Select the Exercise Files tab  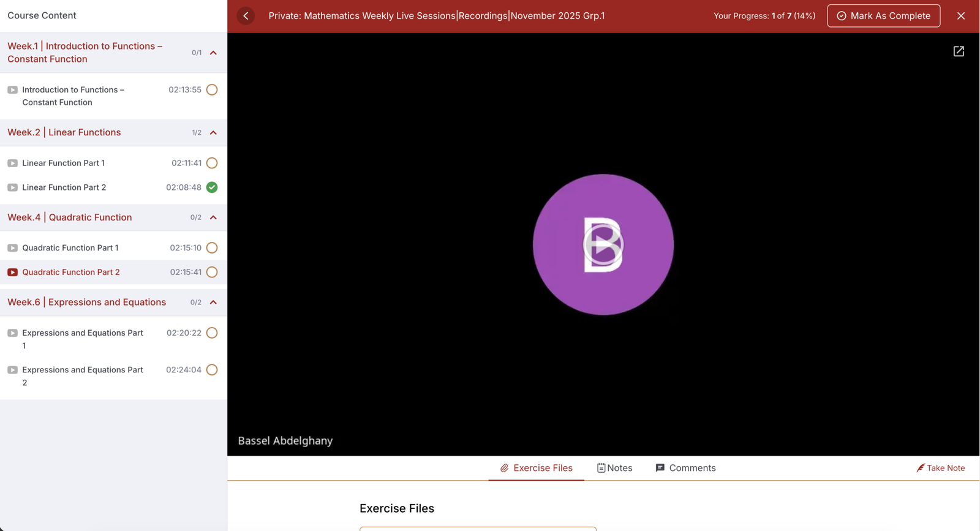[x=536, y=468]
